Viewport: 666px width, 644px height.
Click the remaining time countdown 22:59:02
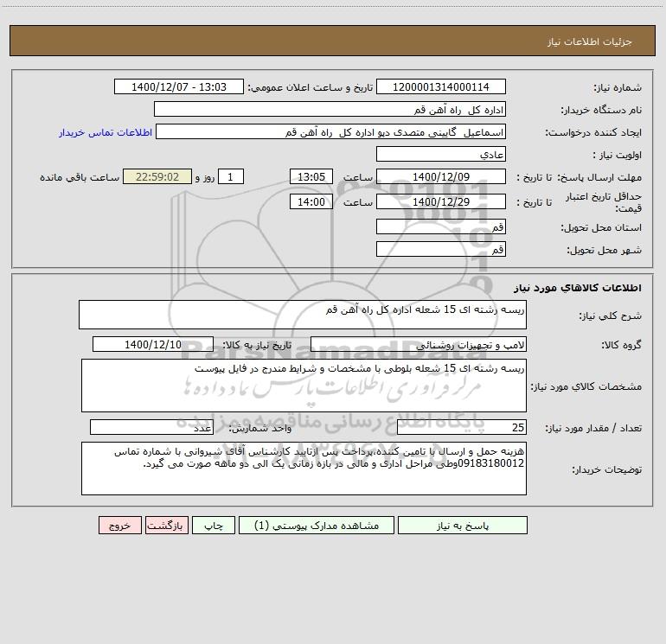point(157,176)
